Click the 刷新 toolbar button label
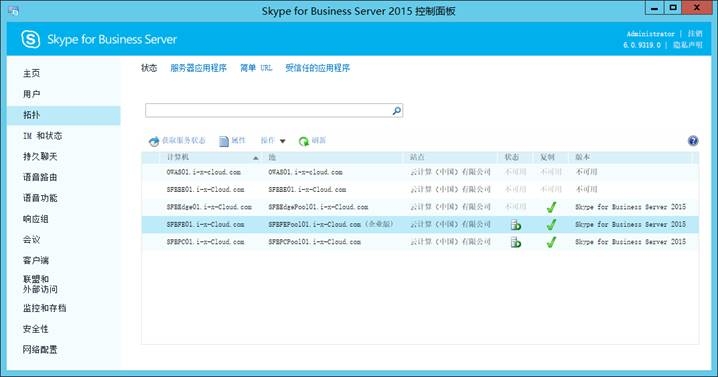The image size is (718, 377). coord(318,140)
